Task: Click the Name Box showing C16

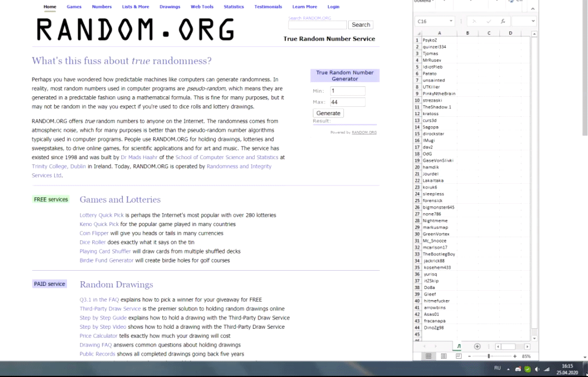Action: 432,21
